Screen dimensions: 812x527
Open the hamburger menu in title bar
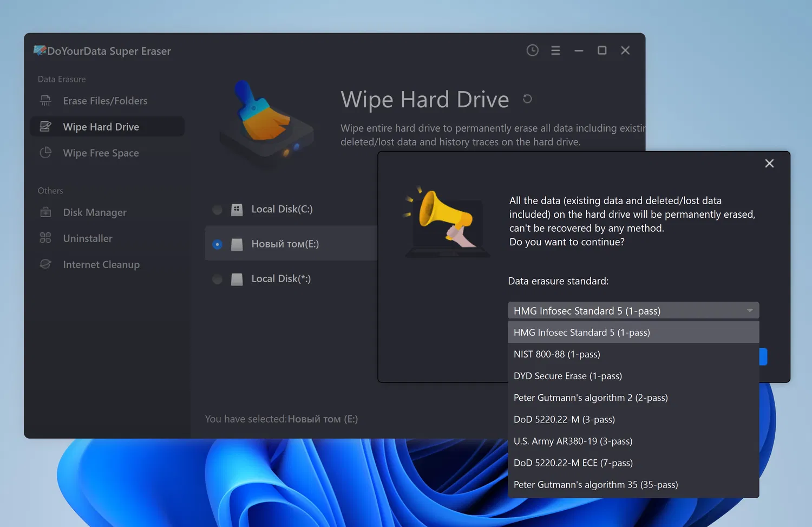555,50
